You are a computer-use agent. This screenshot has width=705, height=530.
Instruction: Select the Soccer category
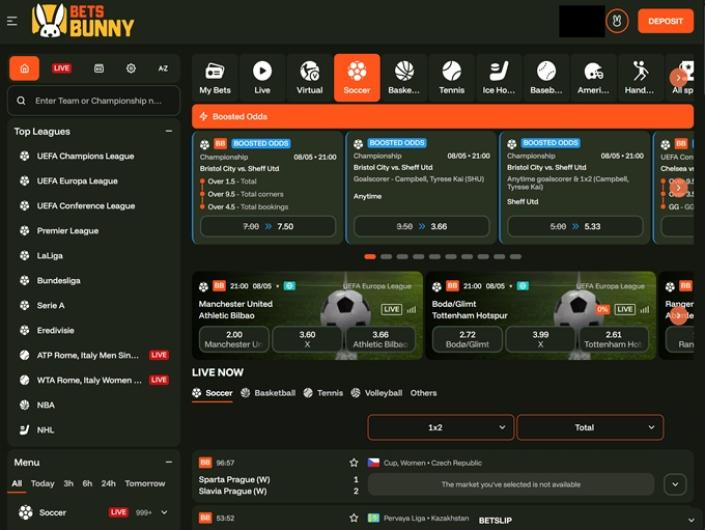point(357,78)
